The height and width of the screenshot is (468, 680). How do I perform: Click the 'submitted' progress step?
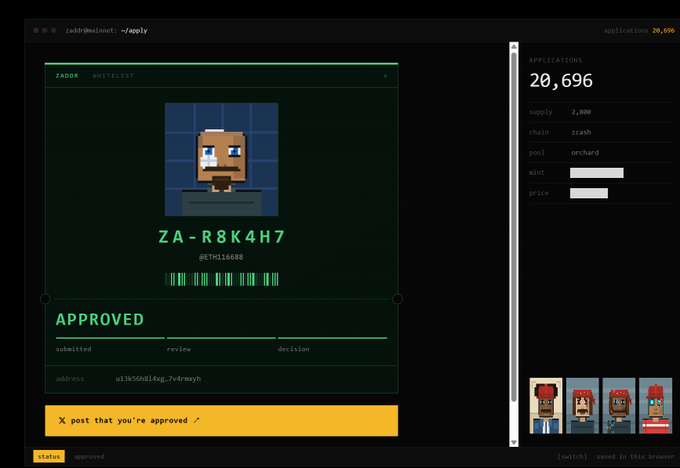pyautogui.click(x=74, y=349)
